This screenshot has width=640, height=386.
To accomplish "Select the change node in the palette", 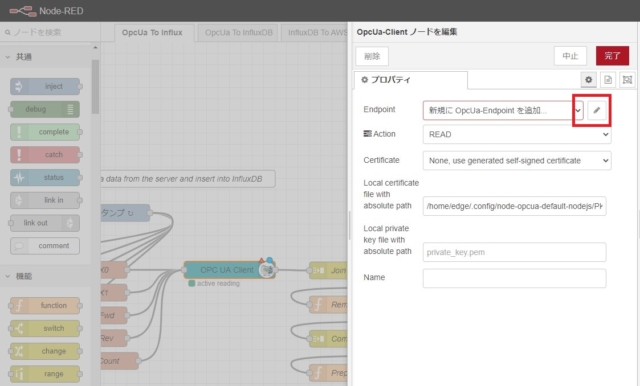I will pyautogui.click(x=45, y=351).
